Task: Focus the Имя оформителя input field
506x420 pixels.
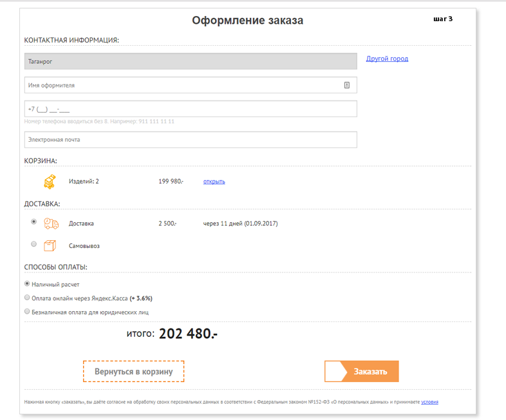Action: pyautogui.click(x=183, y=85)
